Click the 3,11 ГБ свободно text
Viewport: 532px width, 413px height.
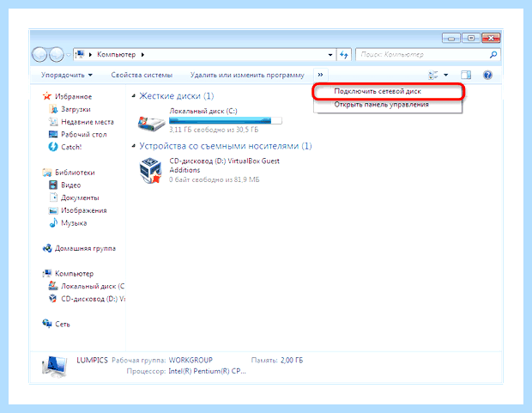(x=214, y=130)
